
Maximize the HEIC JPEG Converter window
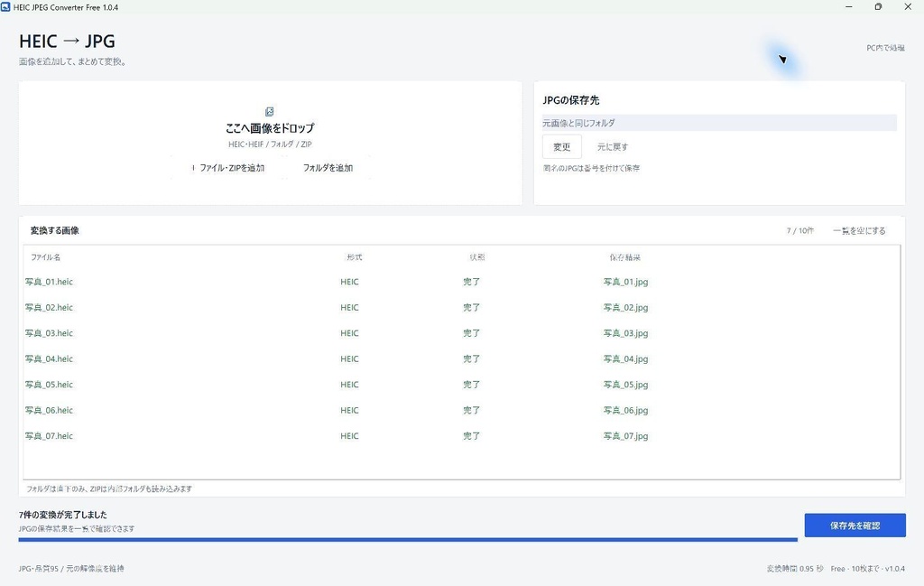[878, 7]
